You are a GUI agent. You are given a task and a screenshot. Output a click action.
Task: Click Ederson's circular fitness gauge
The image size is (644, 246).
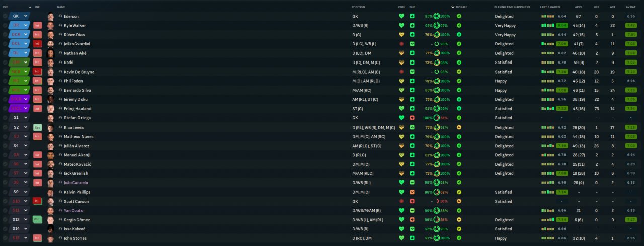pyautogui.click(x=437, y=16)
